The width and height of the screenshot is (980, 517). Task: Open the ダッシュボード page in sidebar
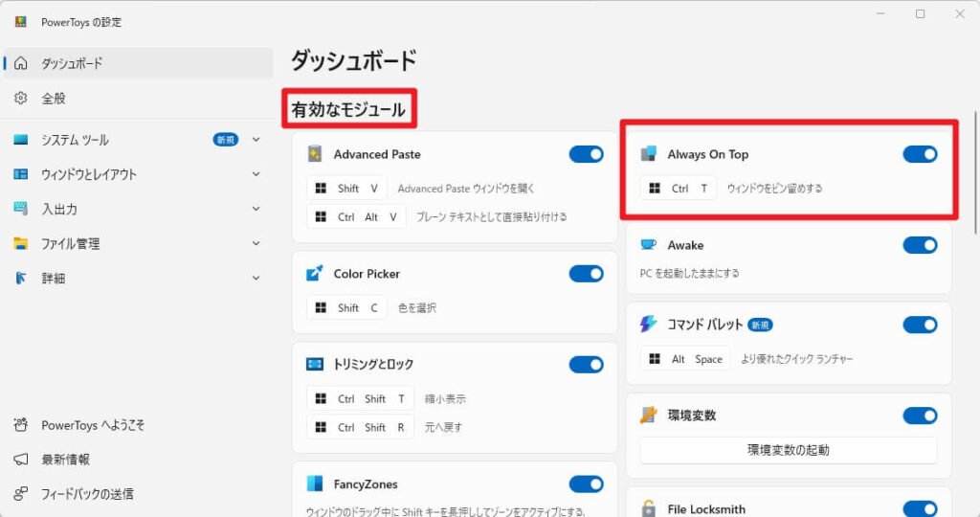point(138,63)
